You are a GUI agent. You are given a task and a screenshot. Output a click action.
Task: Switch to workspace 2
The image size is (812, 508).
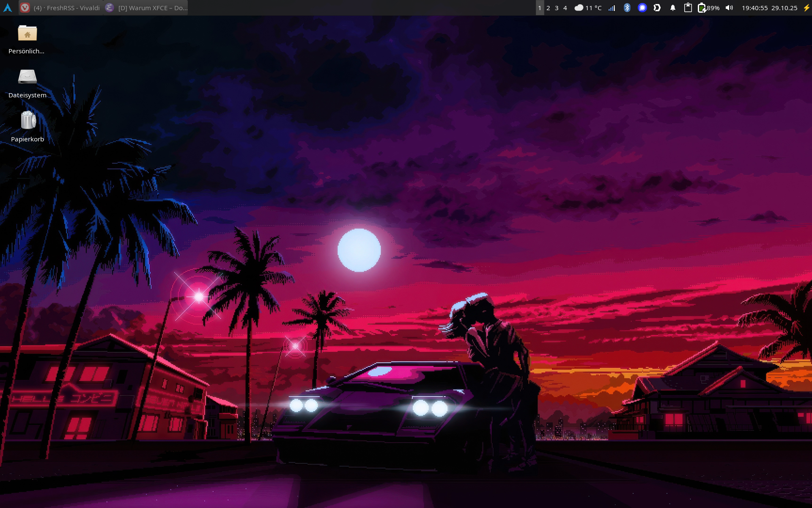coord(548,7)
